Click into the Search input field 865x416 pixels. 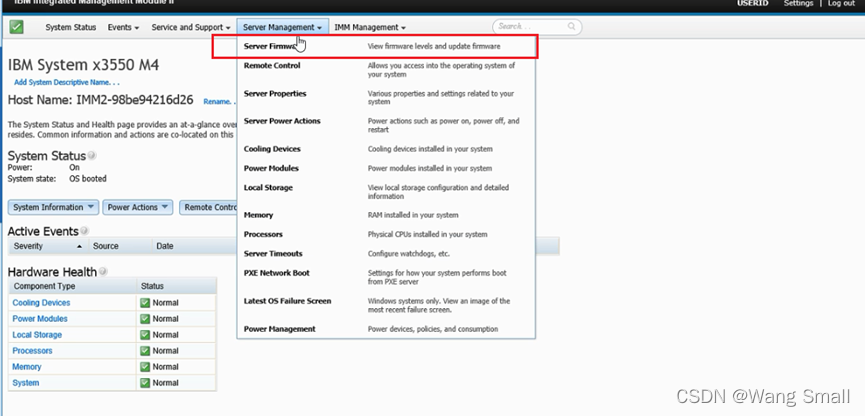click(x=531, y=26)
